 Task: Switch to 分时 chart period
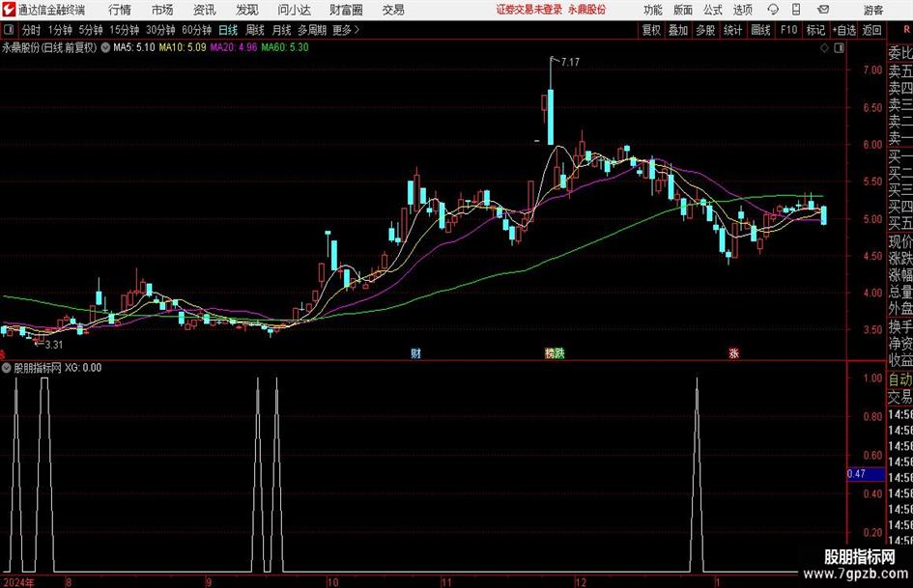[32, 30]
